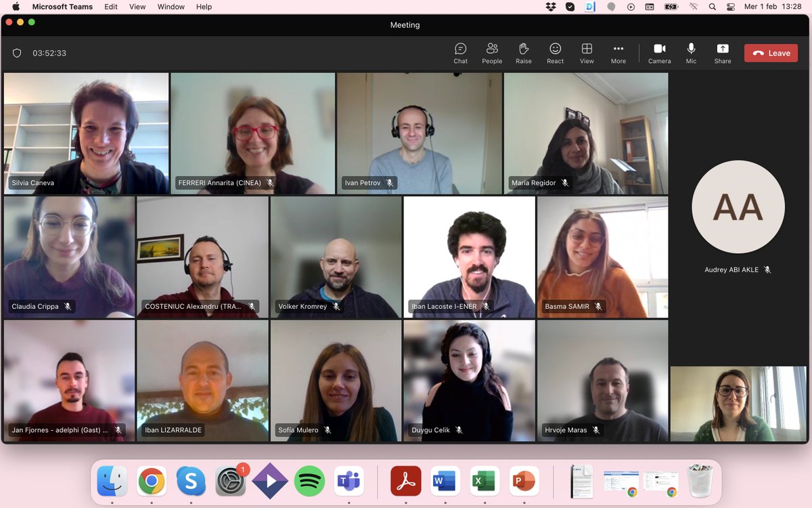The image size is (812, 508).
Task: Select Ivan Petrov's video tile
Action: (420, 133)
